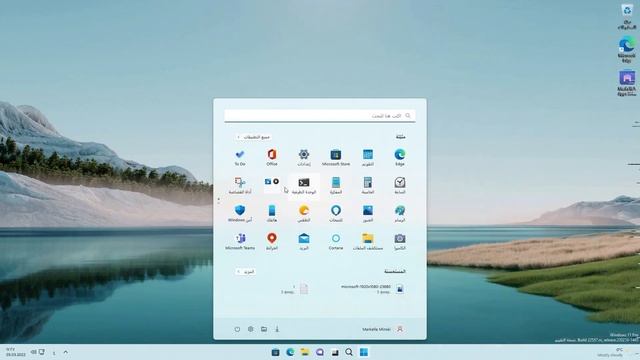Launch the Calculator app
Viewport: 640px width, 360px height.
[x=368, y=185]
